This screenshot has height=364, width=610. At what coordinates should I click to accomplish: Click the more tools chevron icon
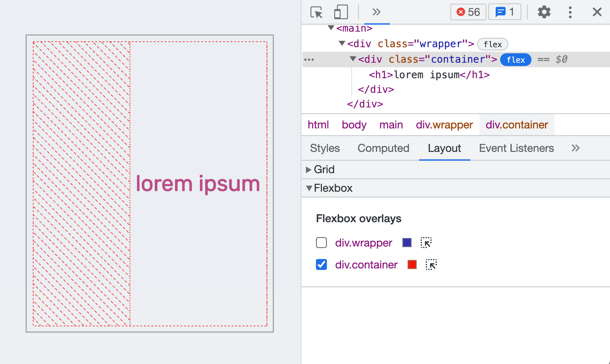376,12
